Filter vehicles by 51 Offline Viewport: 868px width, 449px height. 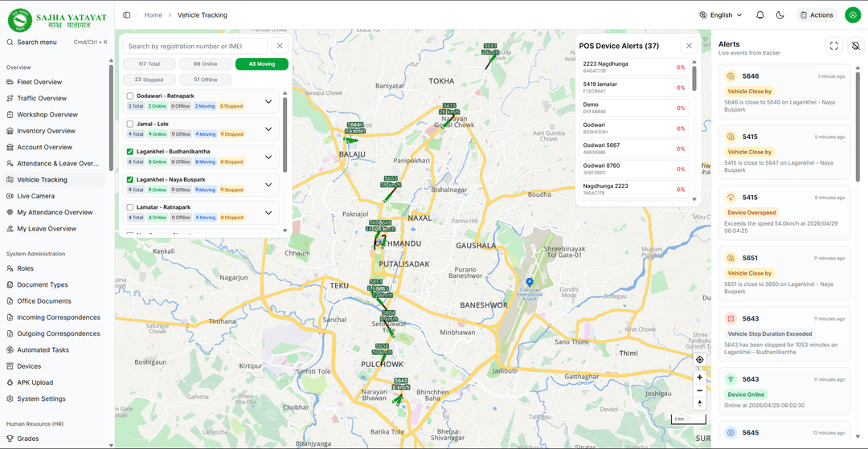[x=206, y=80]
